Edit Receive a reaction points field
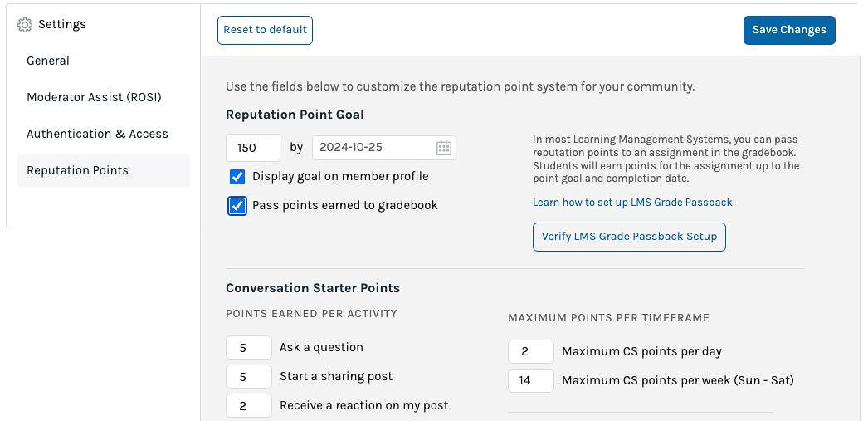This screenshot has width=868, height=421. 248,406
